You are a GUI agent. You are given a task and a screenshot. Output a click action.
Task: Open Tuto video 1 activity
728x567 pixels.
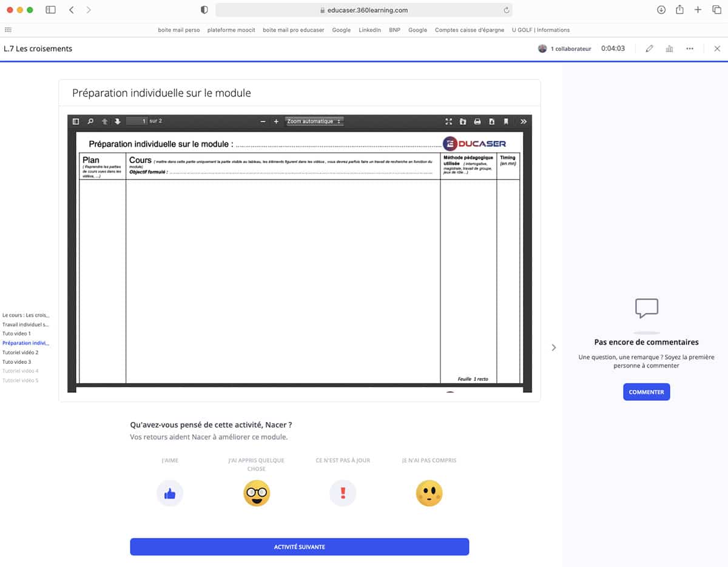pyautogui.click(x=16, y=334)
